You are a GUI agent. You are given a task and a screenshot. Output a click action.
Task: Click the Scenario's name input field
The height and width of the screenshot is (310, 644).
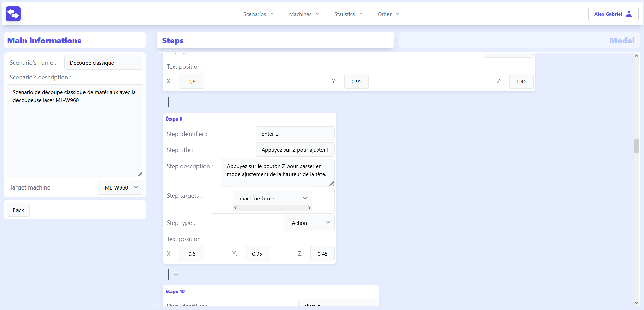coord(103,63)
